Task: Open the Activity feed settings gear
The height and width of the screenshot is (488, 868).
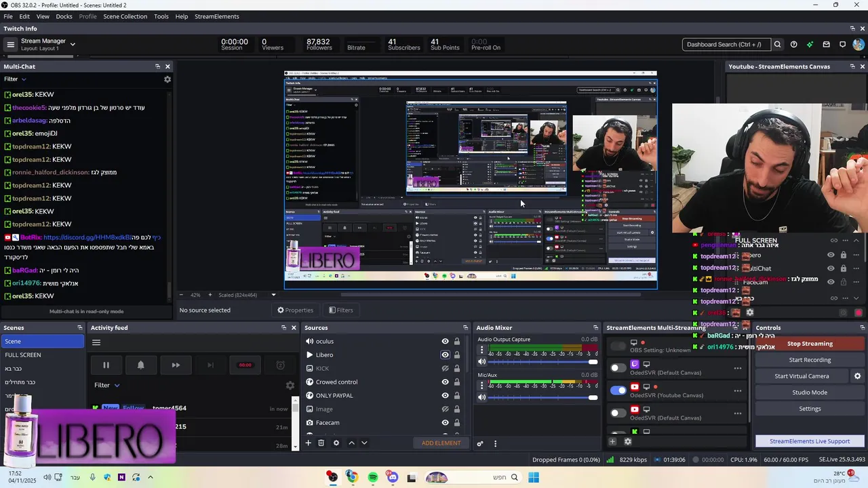Action: [290, 385]
